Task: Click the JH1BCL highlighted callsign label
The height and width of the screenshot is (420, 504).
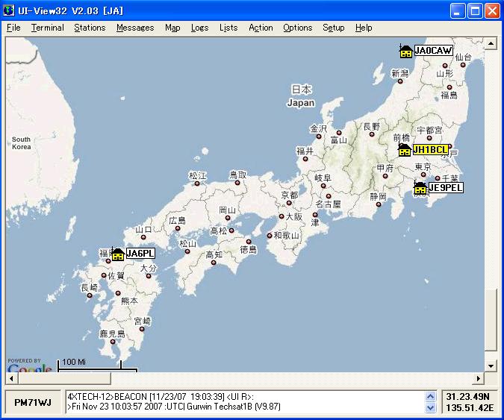Action: pyautogui.click(x=431, y=150)
